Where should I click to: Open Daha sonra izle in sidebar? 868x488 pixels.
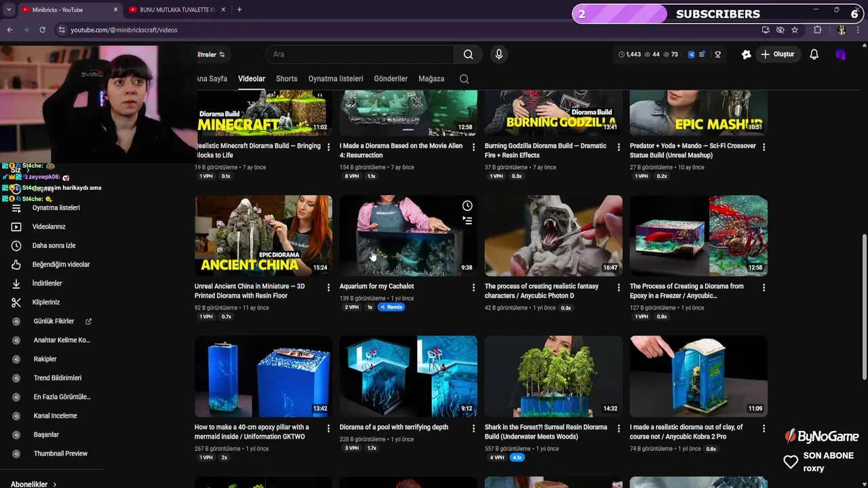click(54, 245)
